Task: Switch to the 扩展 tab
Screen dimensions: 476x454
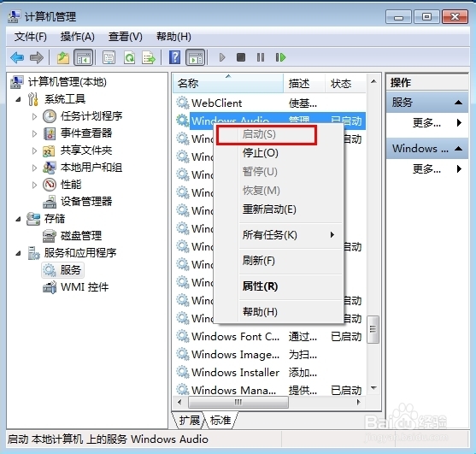Action: (190, 421)
